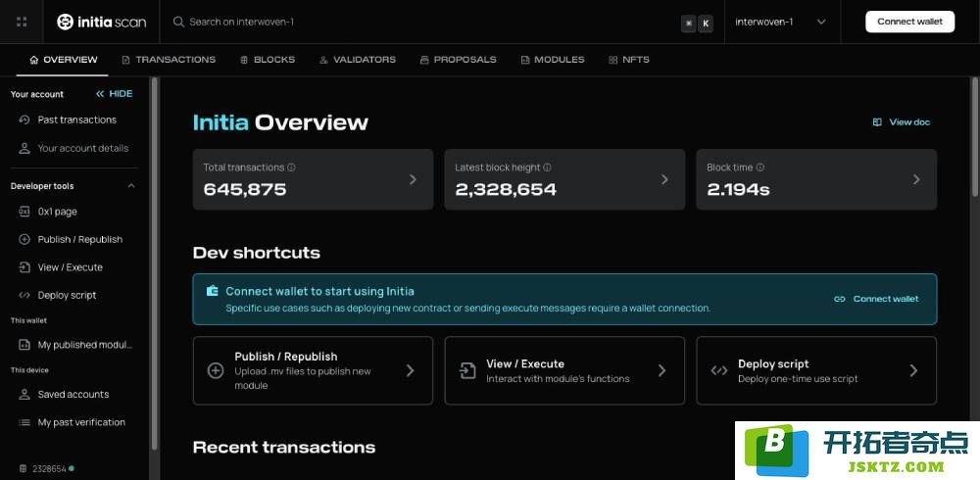Click the block height 2328654 status
The width and height of the screenshot is (980, 480).
47,469
